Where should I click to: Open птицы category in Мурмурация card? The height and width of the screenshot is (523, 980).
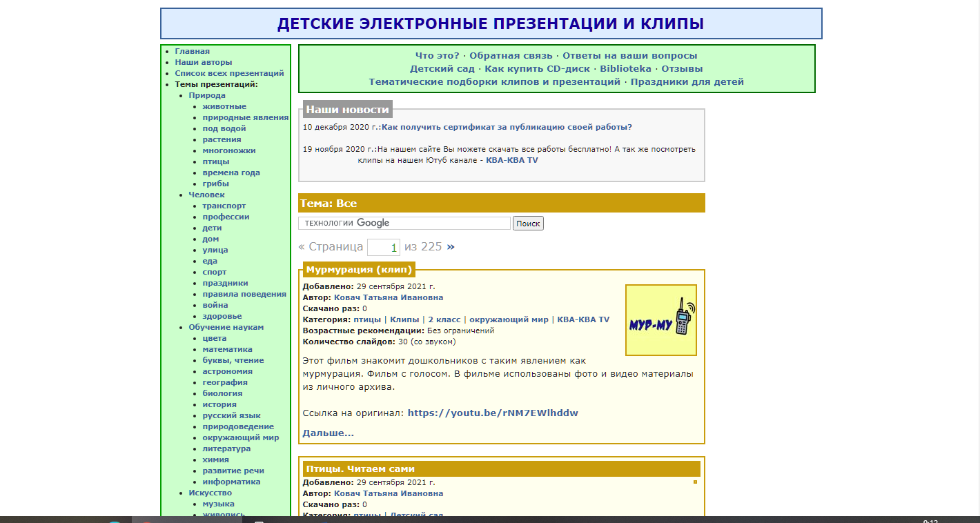(367, 319)
